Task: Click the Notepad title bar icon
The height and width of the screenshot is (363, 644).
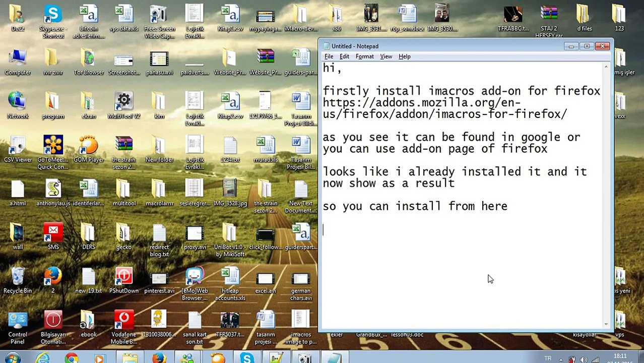Action: point(327,46)
